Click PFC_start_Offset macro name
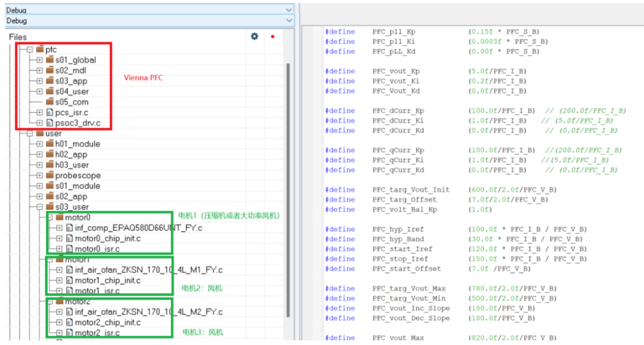The height and width of the screenshot is (345, 644). pyautogui.click(x=407, y=269)
